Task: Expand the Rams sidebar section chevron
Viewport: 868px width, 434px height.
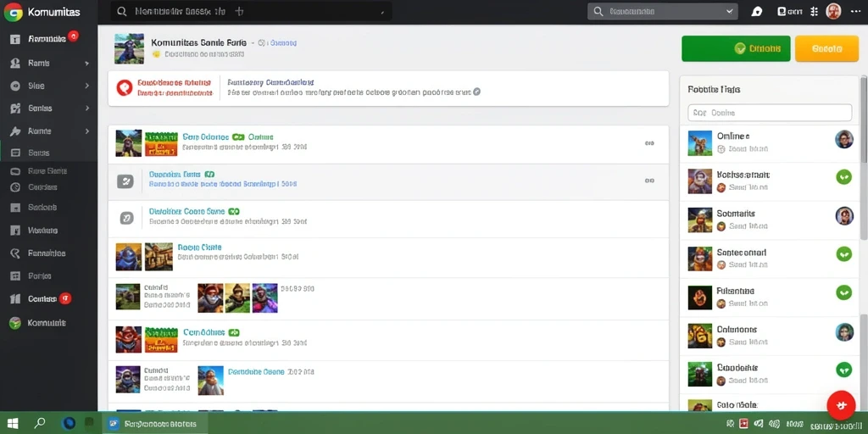Action: click(87, 64)
